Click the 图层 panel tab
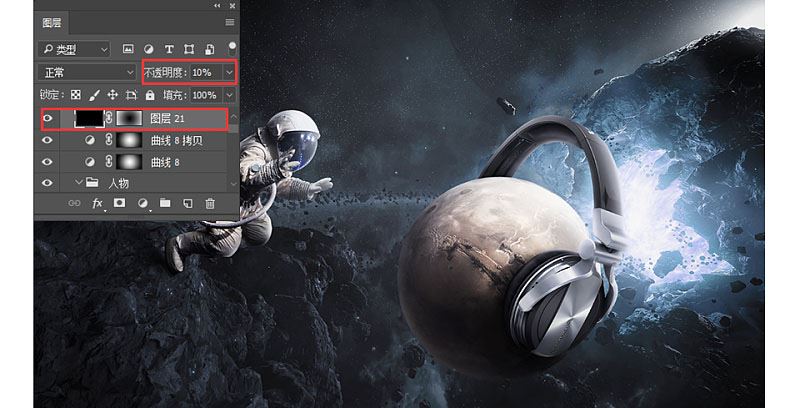800x408 pixels. (52, 23)
